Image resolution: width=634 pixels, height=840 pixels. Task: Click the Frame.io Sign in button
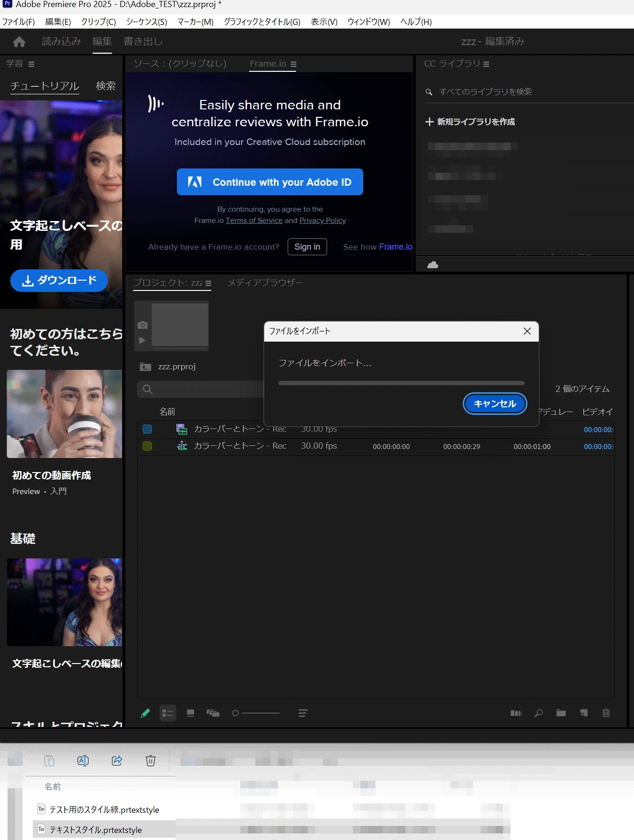coord(307,247)
